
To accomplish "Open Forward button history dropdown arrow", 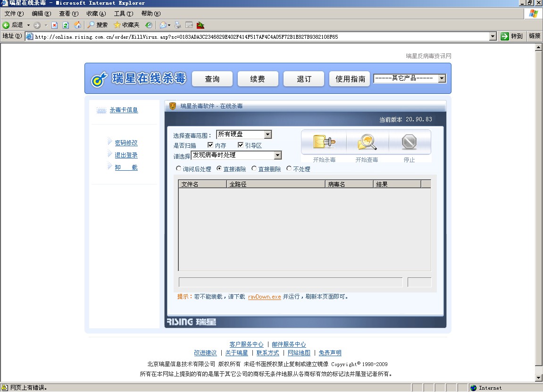I will (x=46, y=25).
